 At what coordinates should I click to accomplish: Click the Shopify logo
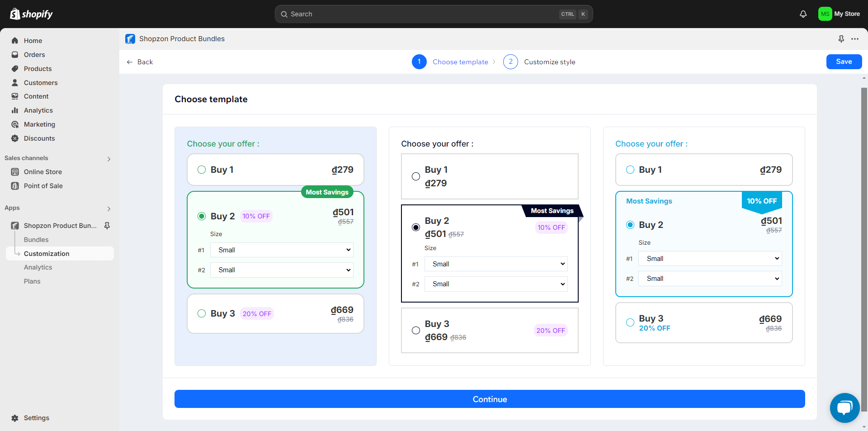click(x=31, y=14)
